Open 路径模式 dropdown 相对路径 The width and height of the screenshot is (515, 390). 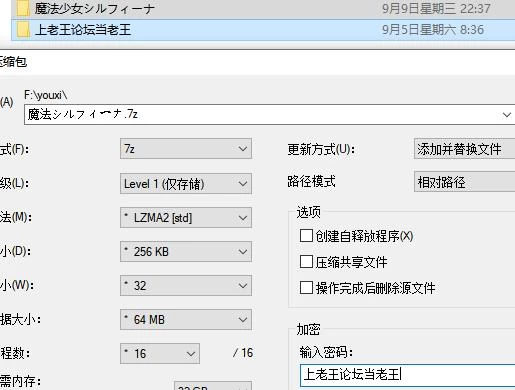tap(464, 182)
